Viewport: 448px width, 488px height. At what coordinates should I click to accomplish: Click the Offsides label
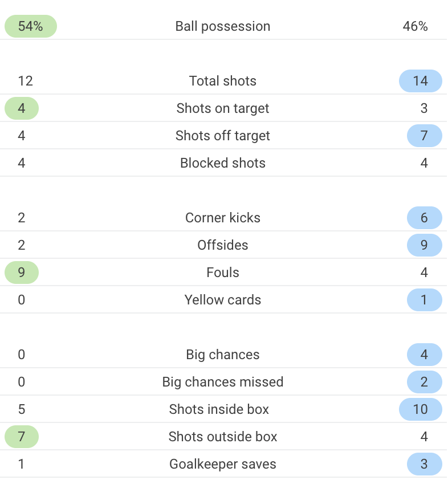223,245
